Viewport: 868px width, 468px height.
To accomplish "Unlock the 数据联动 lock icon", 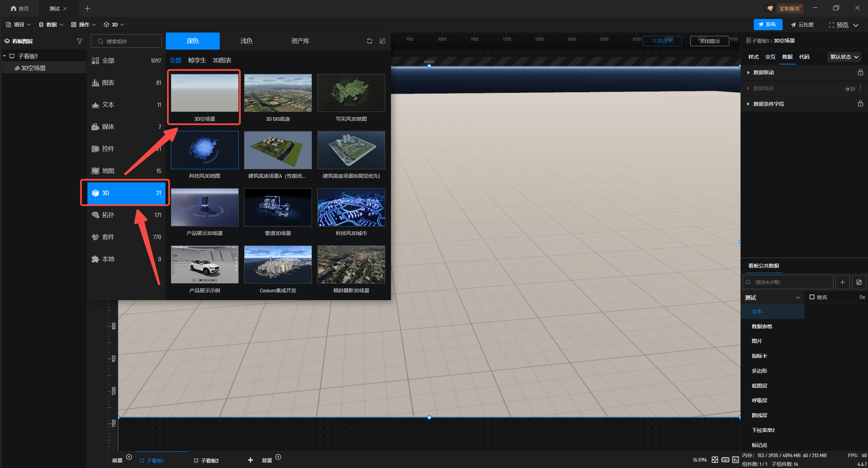I will 860,72.
